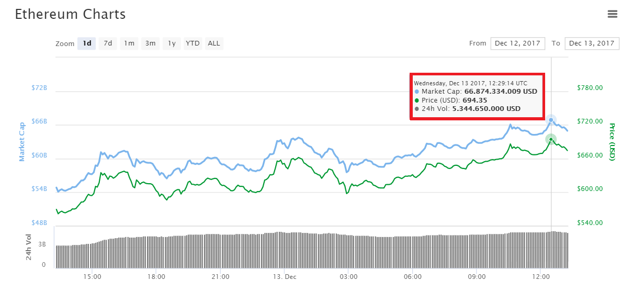The width and height of the screenshot is (644, 292).
Task: Select the ALL zoom range
Action: pos(214,43)
